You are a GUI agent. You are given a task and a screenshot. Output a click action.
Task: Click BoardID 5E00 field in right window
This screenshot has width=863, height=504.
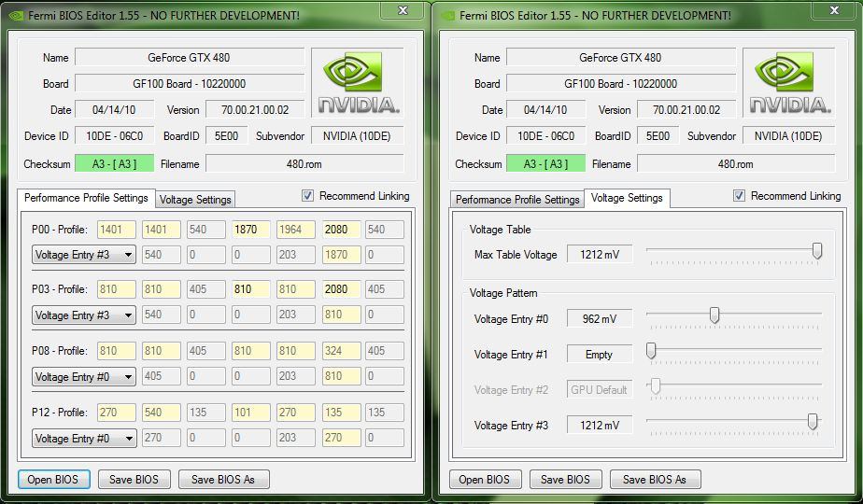point(658,136)
